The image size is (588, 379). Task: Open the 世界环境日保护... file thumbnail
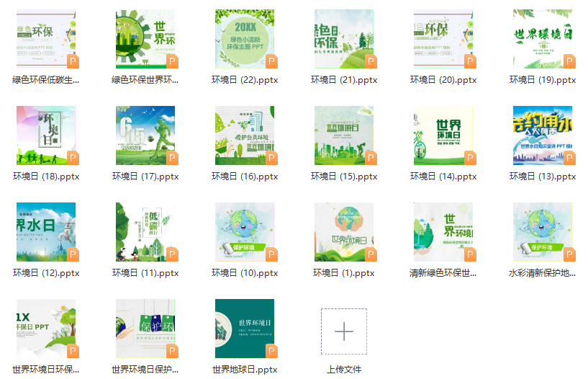[x=145, y=329]
